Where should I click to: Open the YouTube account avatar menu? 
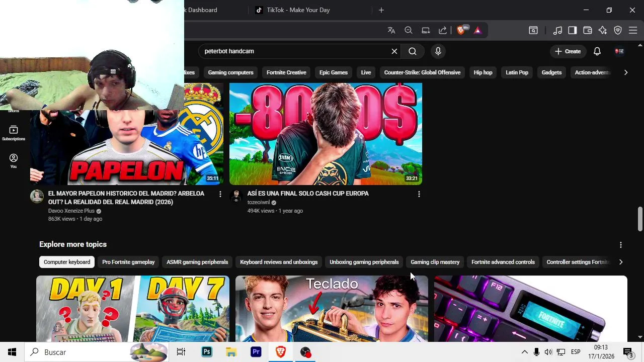(x=619, y=51)
